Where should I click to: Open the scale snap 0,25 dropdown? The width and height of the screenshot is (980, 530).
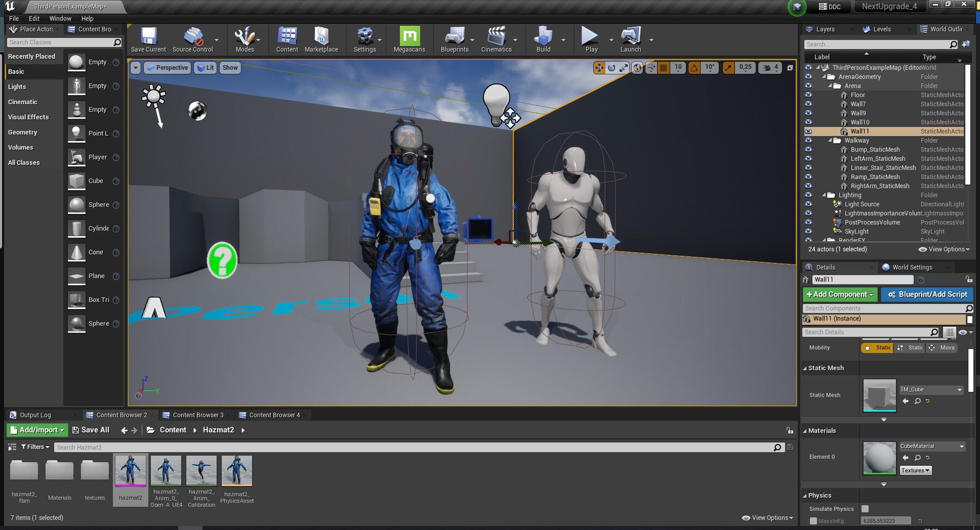pyautogui.click(x=745, y=67)
